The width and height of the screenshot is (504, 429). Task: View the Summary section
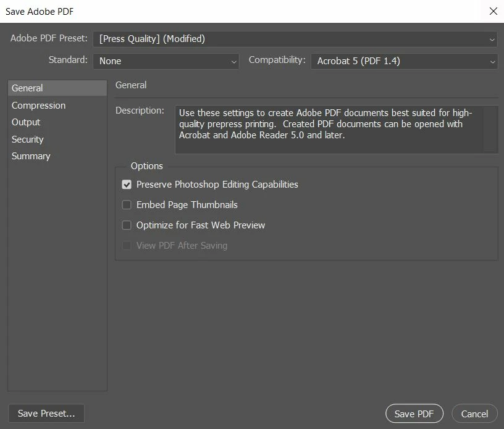click(x=57, y=156)
